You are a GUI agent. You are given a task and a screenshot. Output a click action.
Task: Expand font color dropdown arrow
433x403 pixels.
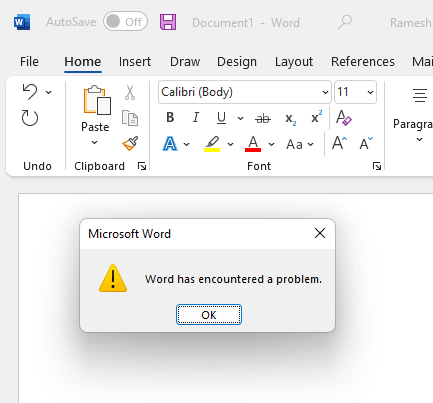click(x=272, y=144)
